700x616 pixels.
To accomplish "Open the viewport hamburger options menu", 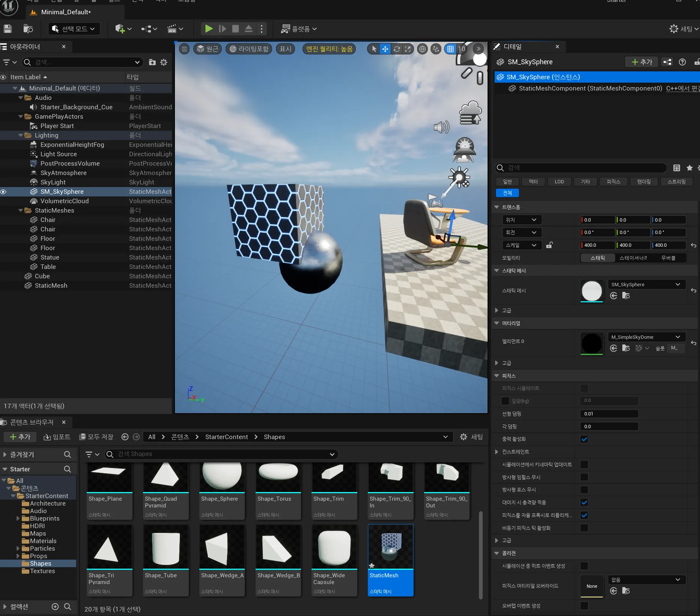I will (x=184, y=49).
